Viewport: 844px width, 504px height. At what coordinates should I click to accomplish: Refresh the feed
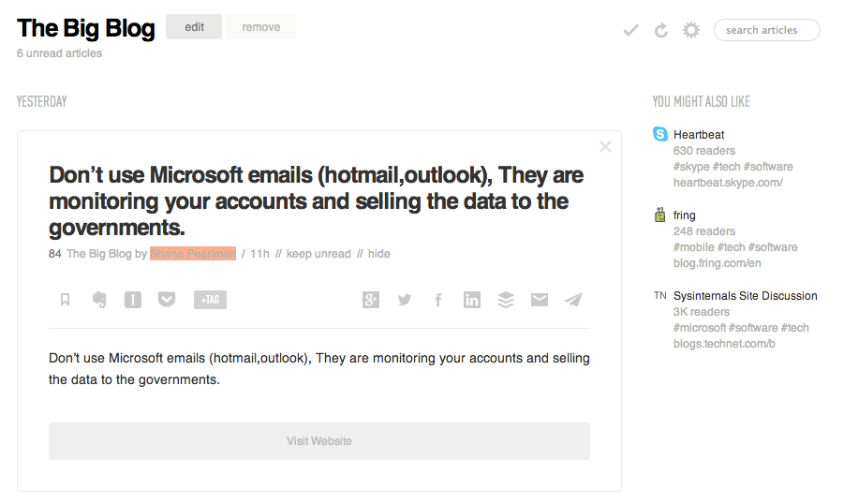(661, 30)
